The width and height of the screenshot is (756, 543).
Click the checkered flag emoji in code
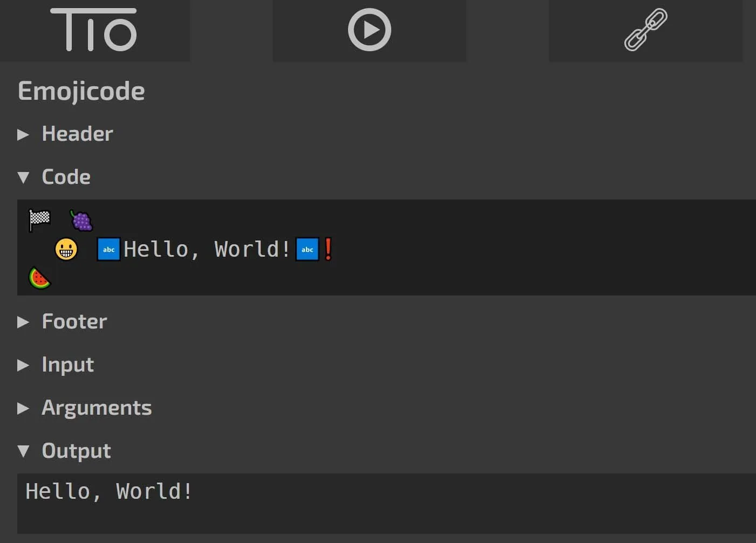point(39,220)
